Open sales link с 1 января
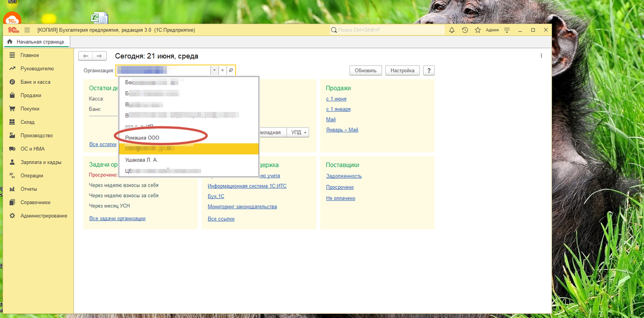The height and width of the screenshot is (318, 644). (x=338, y=109)
